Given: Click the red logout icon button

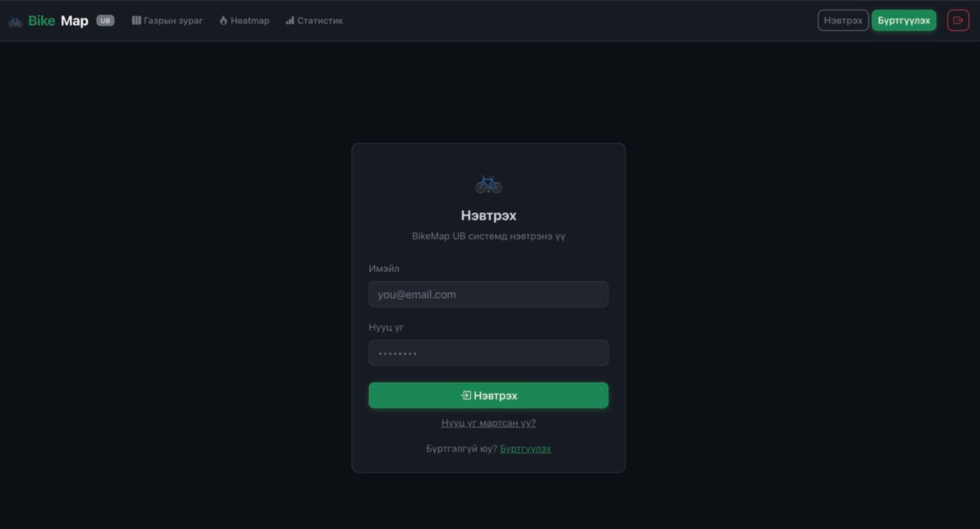Looking at the screenshot, I should point(958,21).
